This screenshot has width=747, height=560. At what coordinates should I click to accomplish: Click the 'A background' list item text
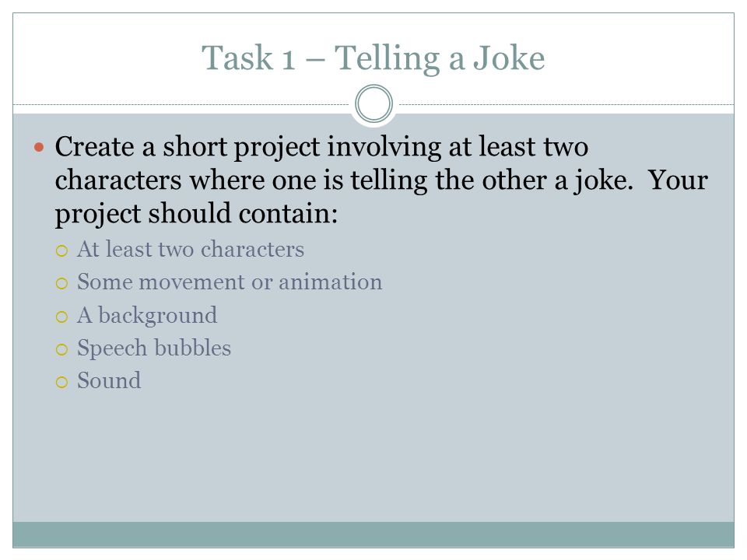point(147,316)
